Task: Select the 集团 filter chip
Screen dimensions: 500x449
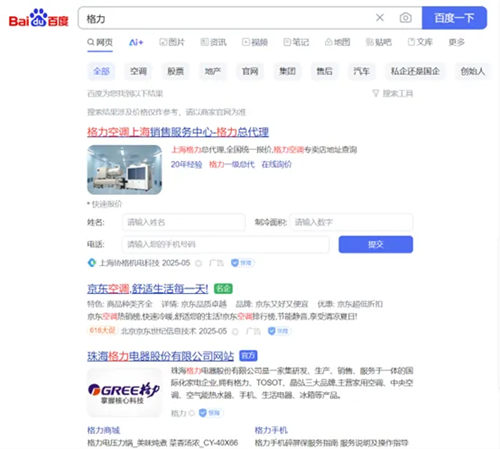Action: 287,71
